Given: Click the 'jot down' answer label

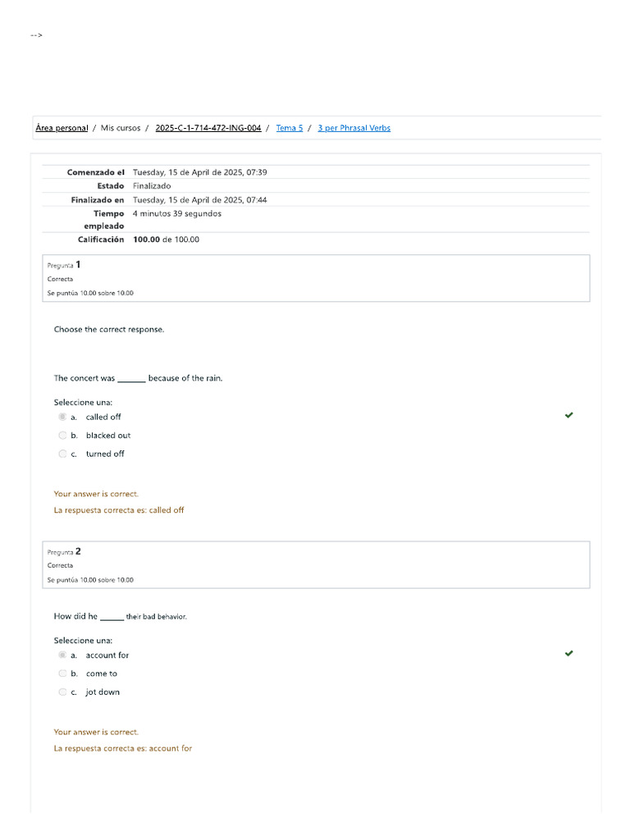Looking at the screenshot, I should [103, 692].
